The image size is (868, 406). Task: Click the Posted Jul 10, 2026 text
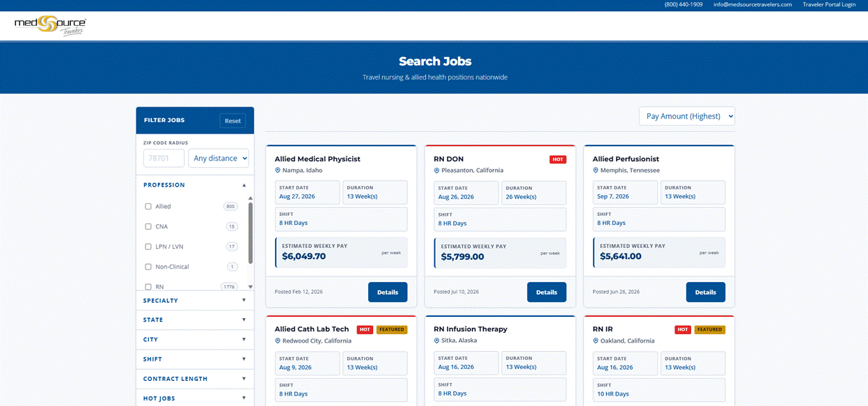(456, 292)
